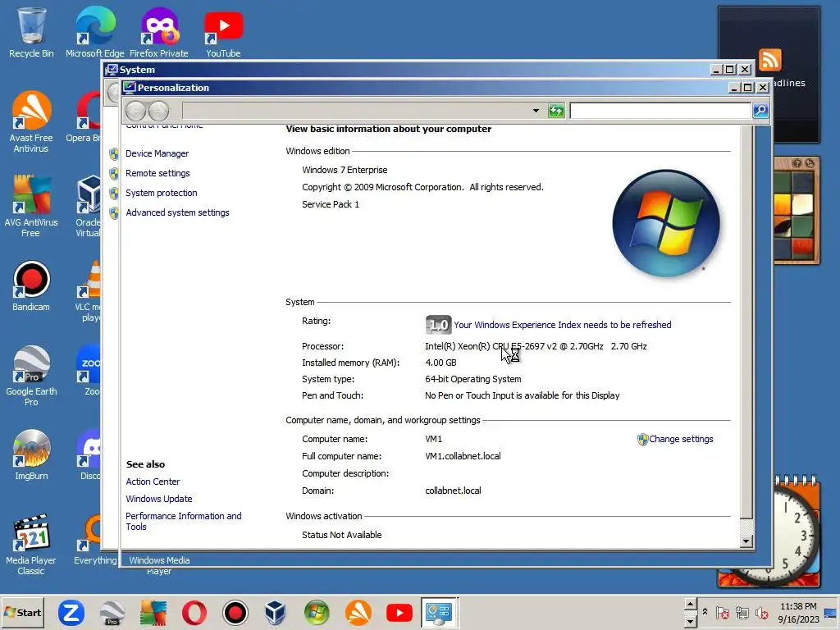Click the address bar field in Personalization
The height and width of the screenshot is (630, 840).
pyautogui.click(x=356, y=111)
